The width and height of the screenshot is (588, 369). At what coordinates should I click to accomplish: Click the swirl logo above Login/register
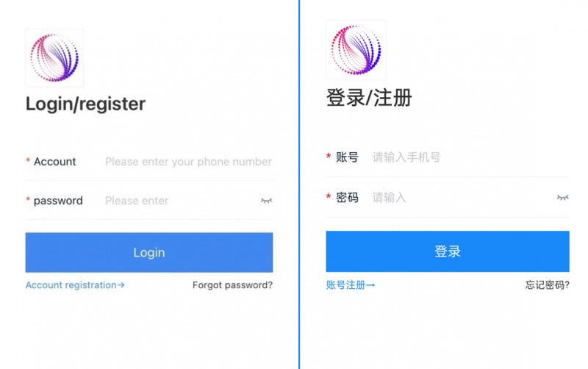[54, 58]
